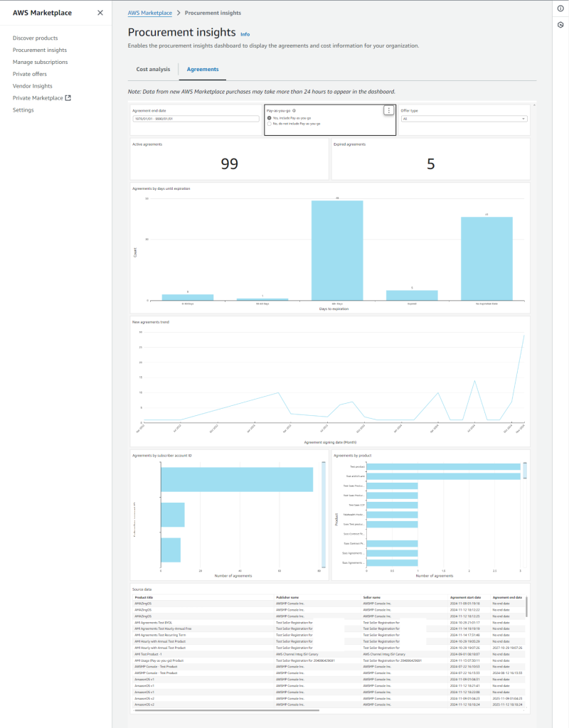Viewport: 569px width, 728px height.
Task: Open the three-dot menu on Pay-as-you-go widget
Action: pos(388,111)
